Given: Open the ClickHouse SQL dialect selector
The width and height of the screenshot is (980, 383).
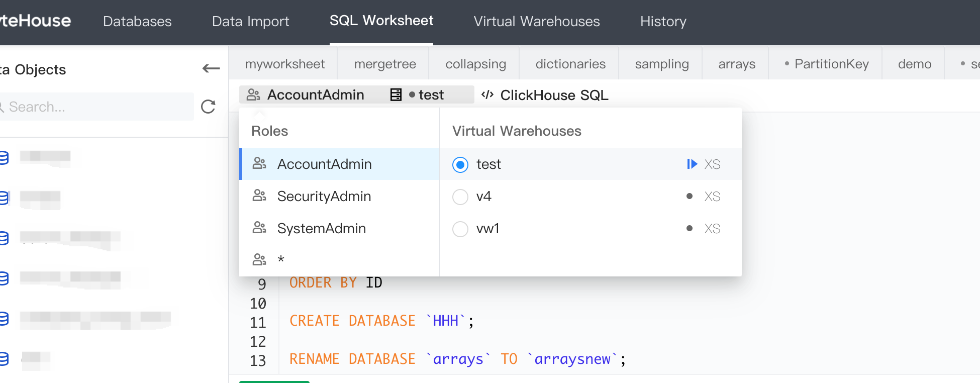Looking at the screenshot, I should click(545, 95).
